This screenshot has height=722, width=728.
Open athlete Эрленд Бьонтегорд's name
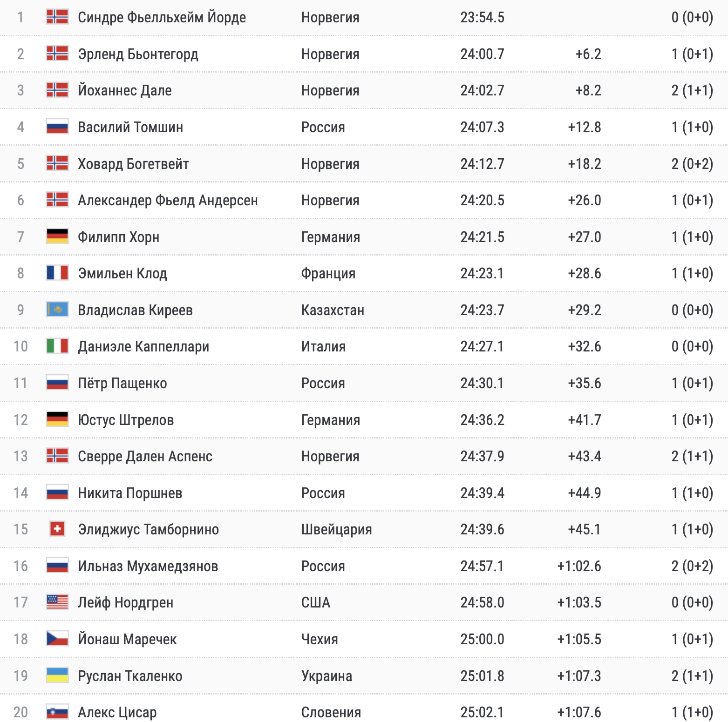138,54
